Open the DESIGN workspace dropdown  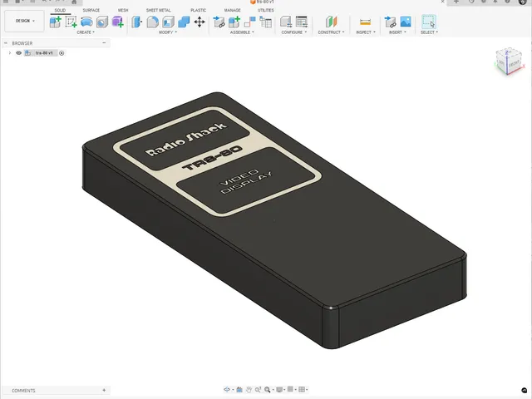24,21
